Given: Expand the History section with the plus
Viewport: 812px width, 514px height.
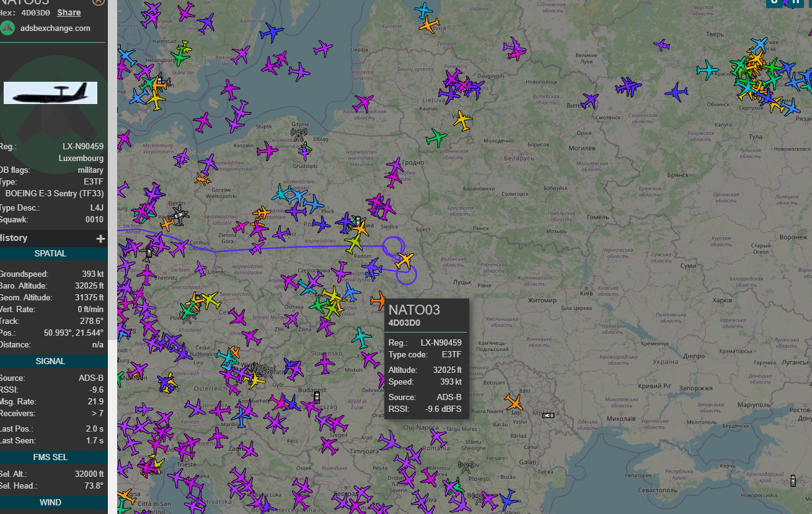Looking at the screenshot, I should click(x=100, y=238).
